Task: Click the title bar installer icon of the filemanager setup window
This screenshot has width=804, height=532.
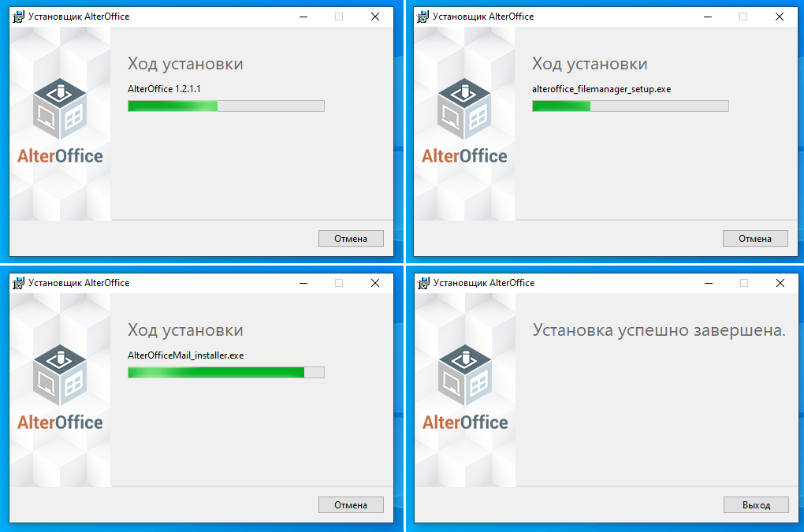Action: click(422, 17)
